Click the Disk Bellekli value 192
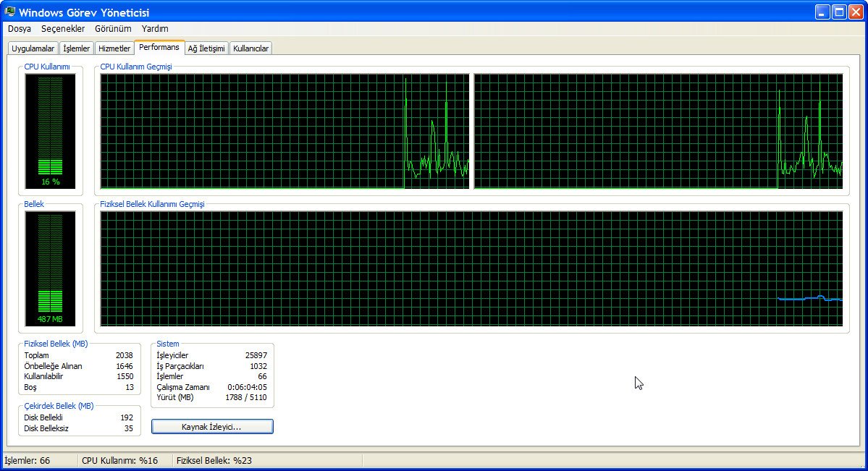 (x=127, y=418)
